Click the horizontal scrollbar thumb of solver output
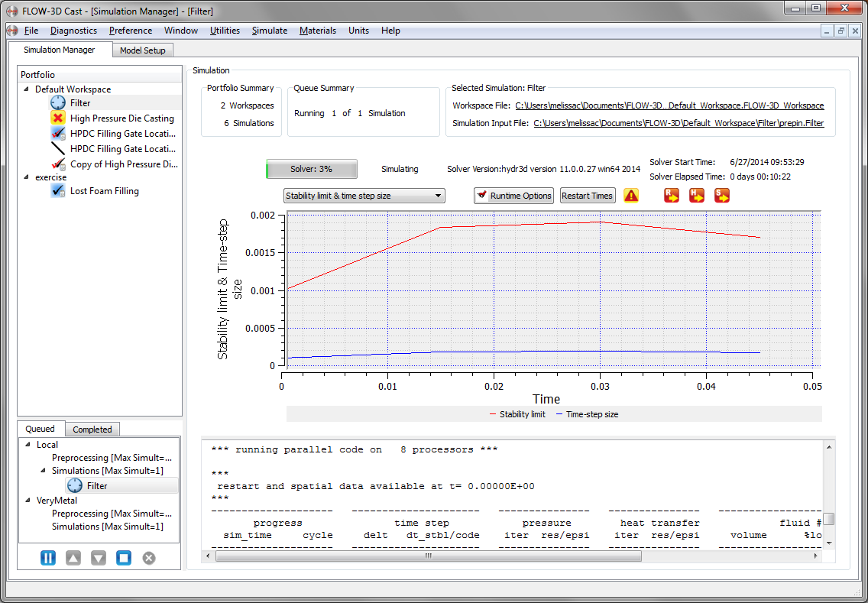This screenshot has width=868, height=603. coord(428,556)
